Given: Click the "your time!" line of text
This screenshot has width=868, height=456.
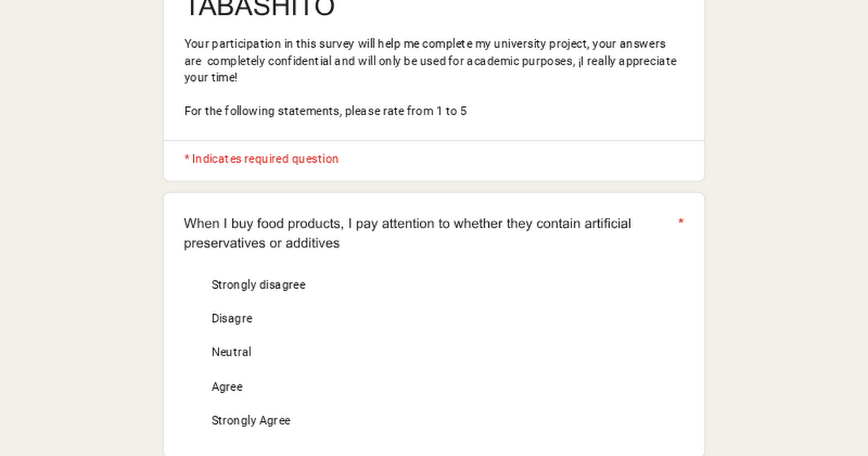Looking at the screenshot, I should [x=210, y=78].
